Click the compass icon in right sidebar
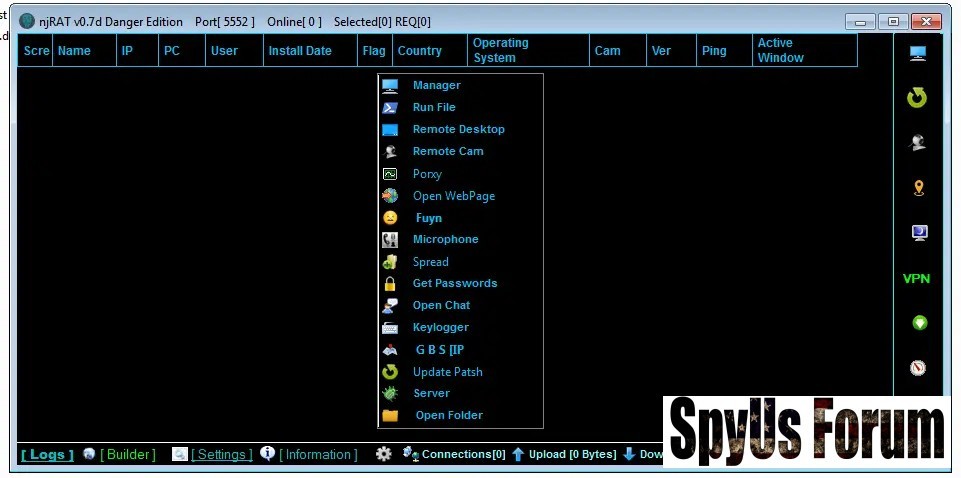This screenshot has height=478, width=961. pyautogui.click(x=918, y=368)
